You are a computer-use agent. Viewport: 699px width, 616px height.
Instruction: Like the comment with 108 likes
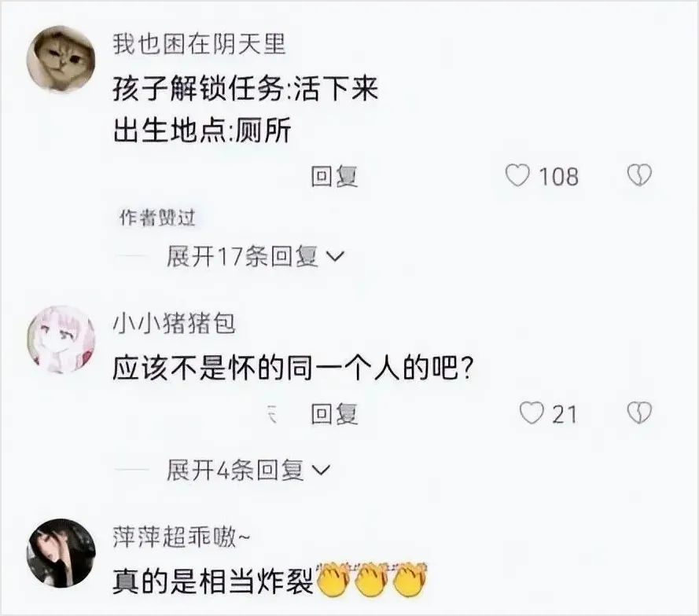517,175
